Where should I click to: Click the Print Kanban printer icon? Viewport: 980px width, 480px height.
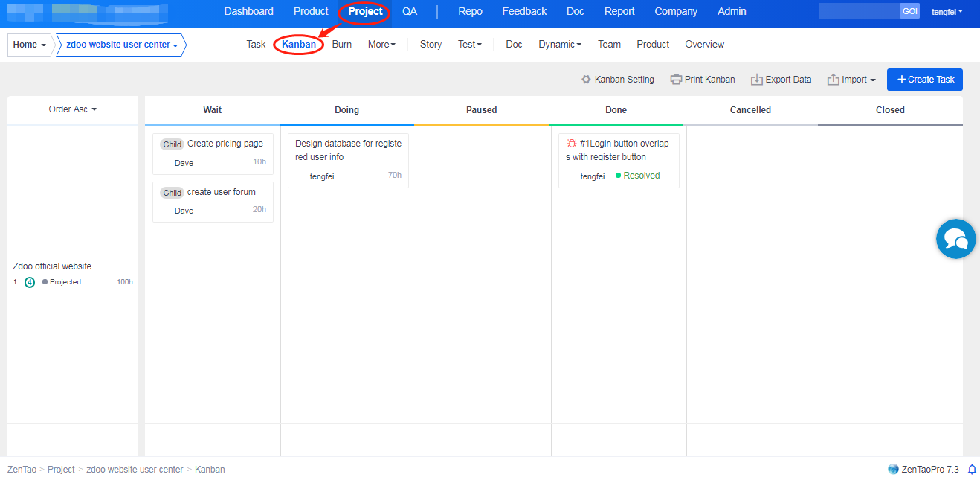pyautogui.click(x=676, y=80)
